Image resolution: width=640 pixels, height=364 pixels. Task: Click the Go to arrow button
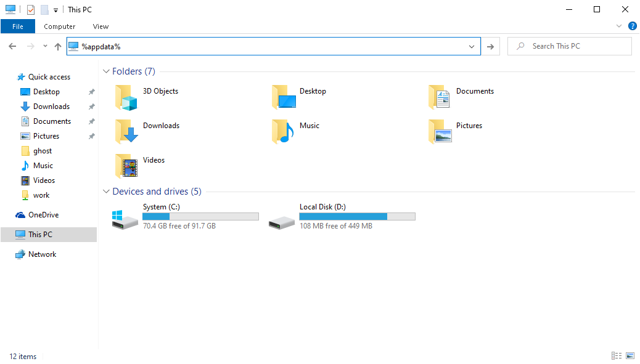pos(491,46)
